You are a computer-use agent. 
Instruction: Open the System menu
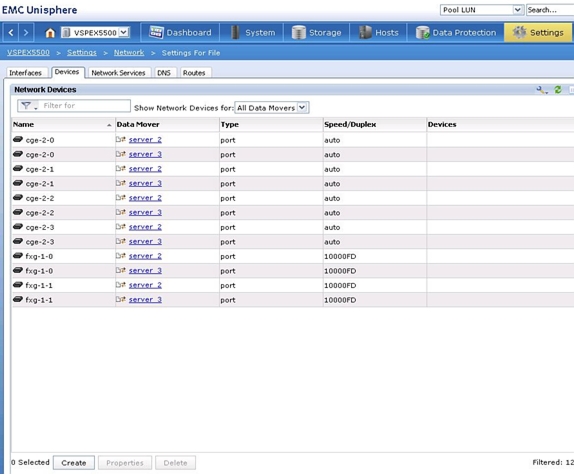[252, 33]
